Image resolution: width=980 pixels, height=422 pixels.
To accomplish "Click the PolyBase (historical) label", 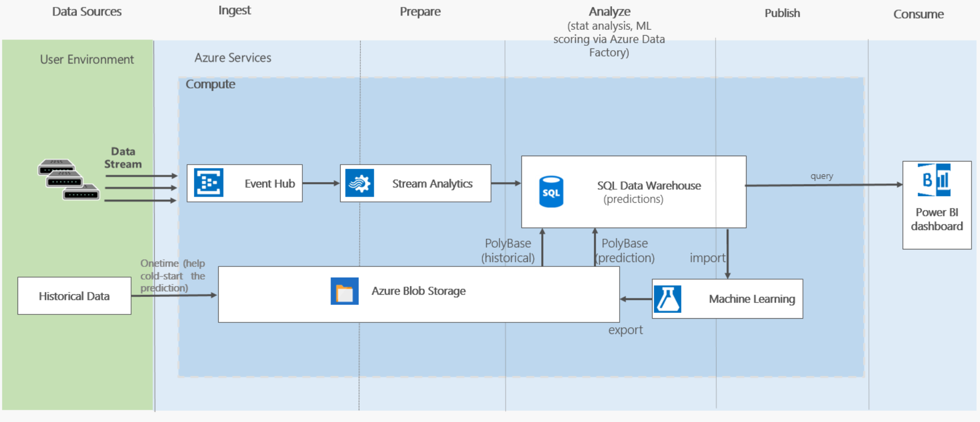I will coord(508,250).
